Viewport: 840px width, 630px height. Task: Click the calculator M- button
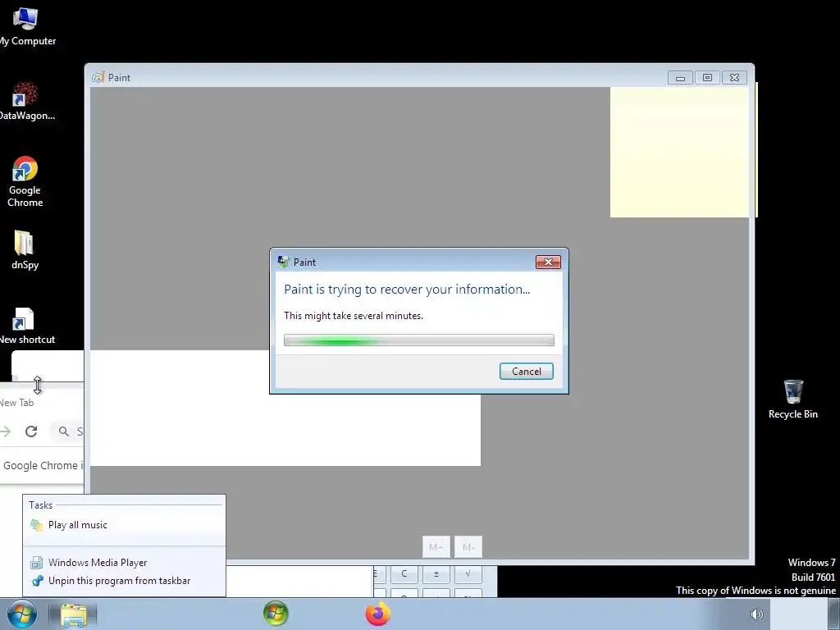[x=468, y=547]
